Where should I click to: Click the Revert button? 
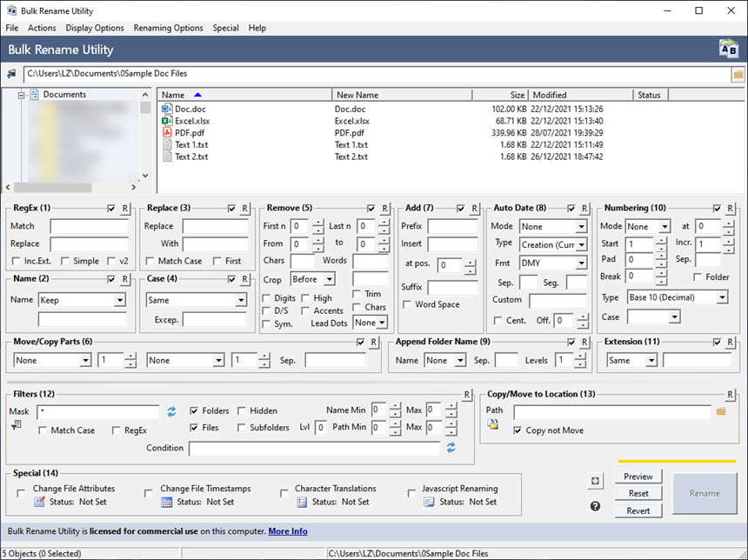[638, 510]
